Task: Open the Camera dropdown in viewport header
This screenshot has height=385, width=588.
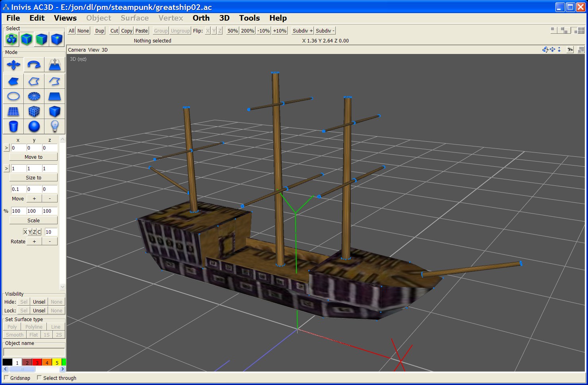Action: click(x=77, y=50)
